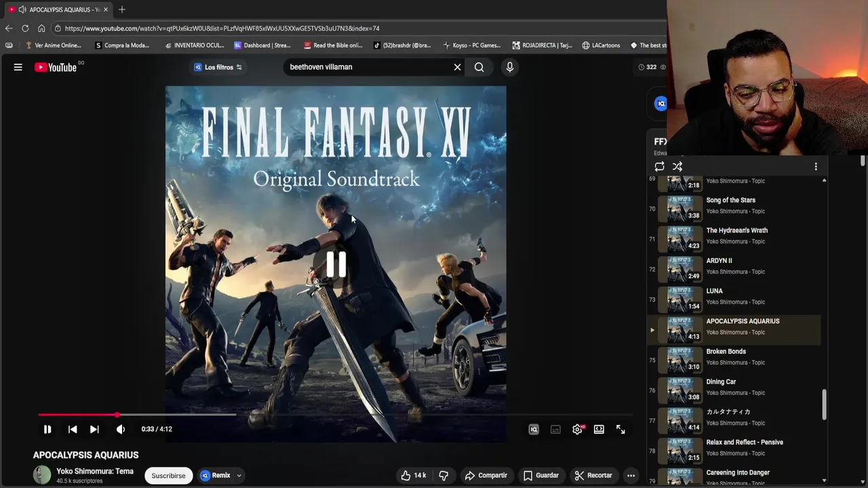Viewport: 868px width, 488px height.
Task: Open Compra la Moda bookmark
Action: click(122, 45)
